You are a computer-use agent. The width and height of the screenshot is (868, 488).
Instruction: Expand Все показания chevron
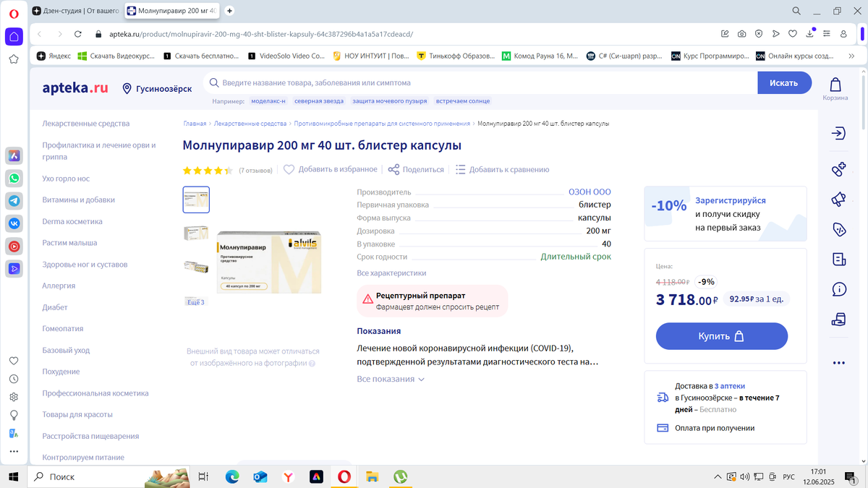coord(421,379)
